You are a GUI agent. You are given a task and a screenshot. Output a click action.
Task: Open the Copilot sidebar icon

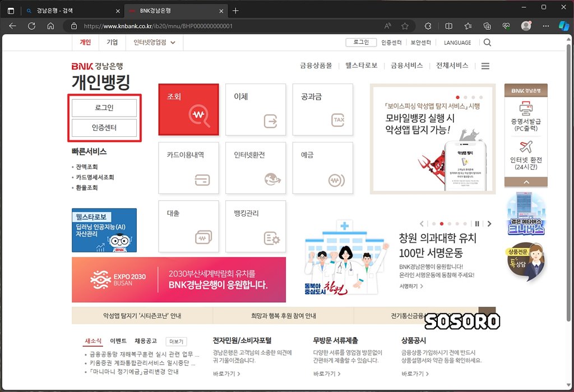(x=564, y=26)
